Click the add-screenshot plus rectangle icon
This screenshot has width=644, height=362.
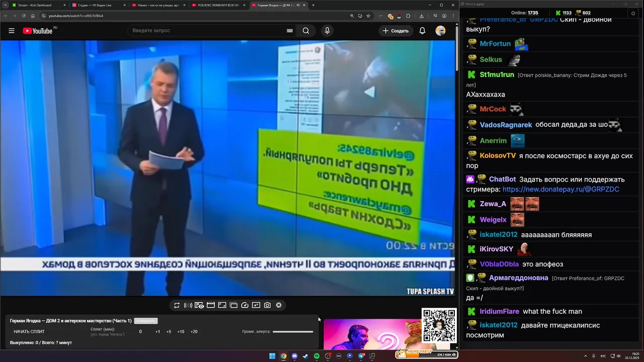tap(256, 305)
